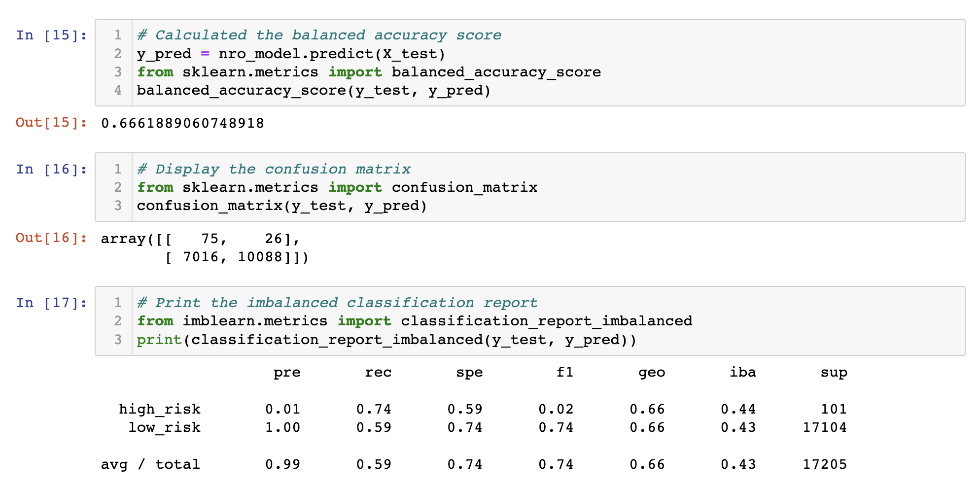Select the Out[16] array output
The height and width of the screenshot is (488, 980).
(x=202, y=247)
